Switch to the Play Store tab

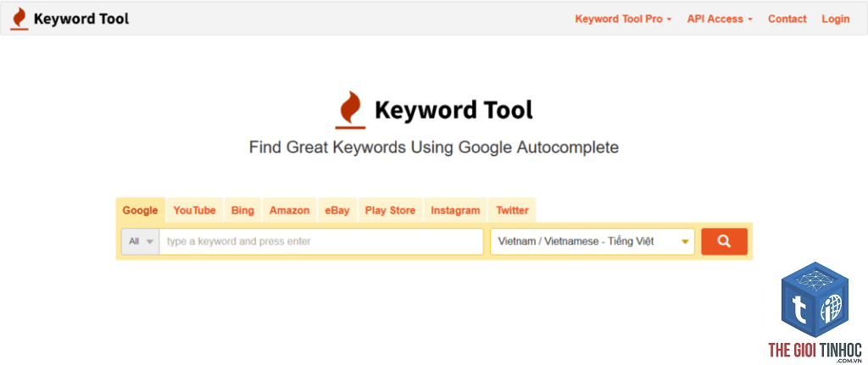coord(390,210)
